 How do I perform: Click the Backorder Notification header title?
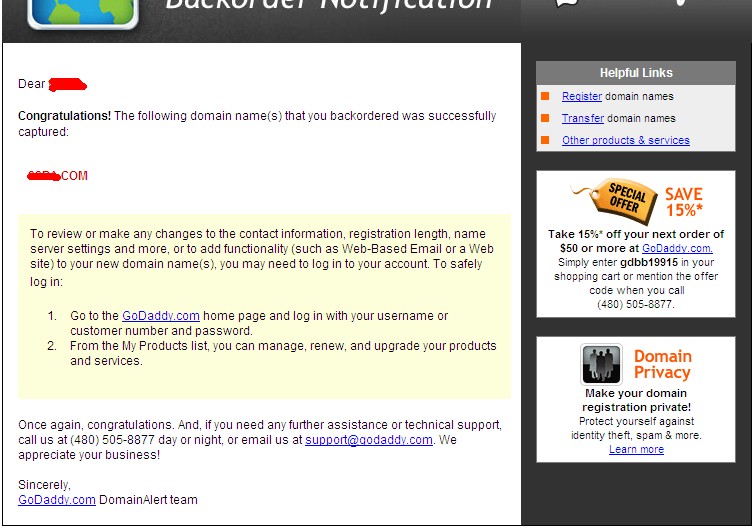click(x=329, y=5)
